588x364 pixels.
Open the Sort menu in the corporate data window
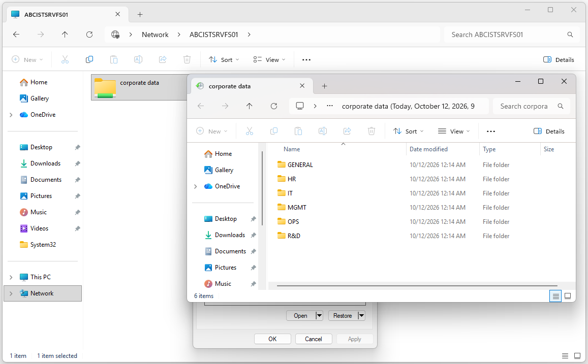pyautogui.click(x=409, y=131)
